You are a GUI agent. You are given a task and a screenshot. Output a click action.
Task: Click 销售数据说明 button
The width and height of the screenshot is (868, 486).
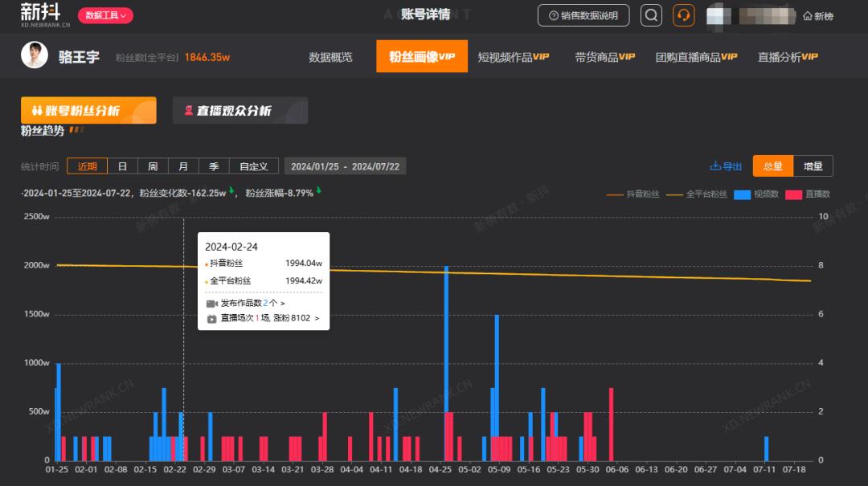click(x=583, y=15)
